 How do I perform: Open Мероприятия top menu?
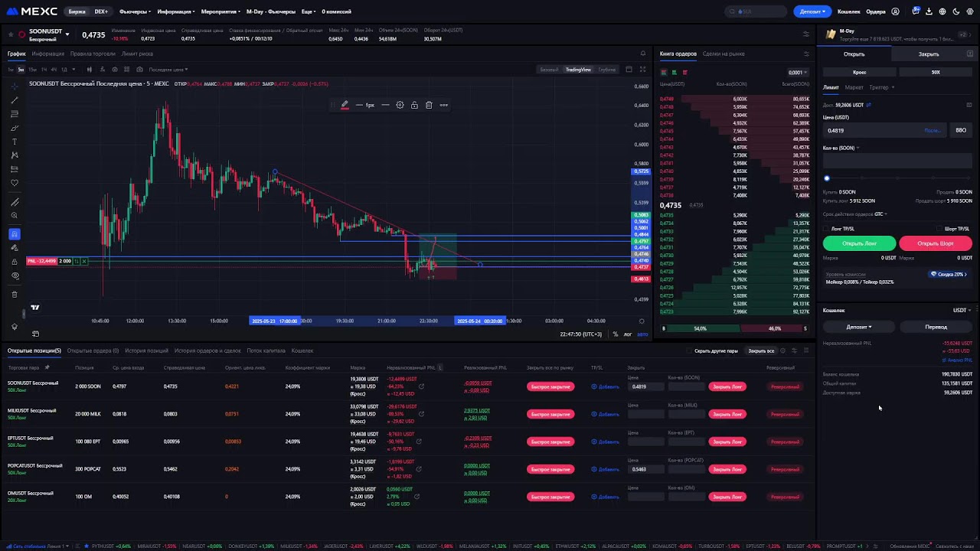coord(220,11)
